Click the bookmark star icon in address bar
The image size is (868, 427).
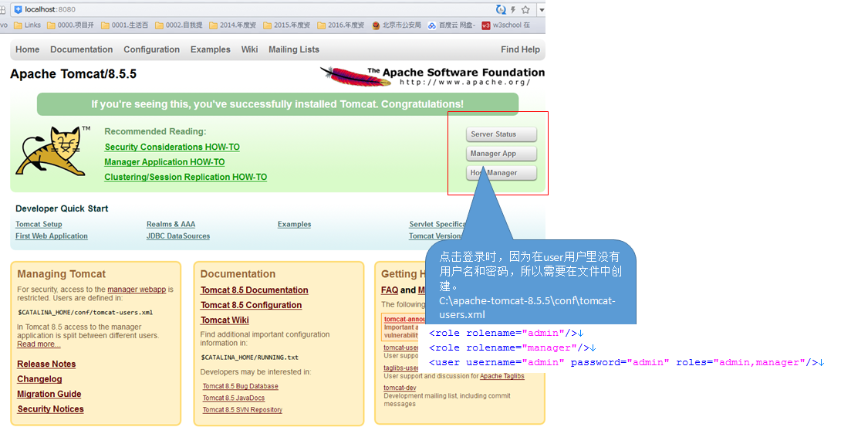pos(525,10)
